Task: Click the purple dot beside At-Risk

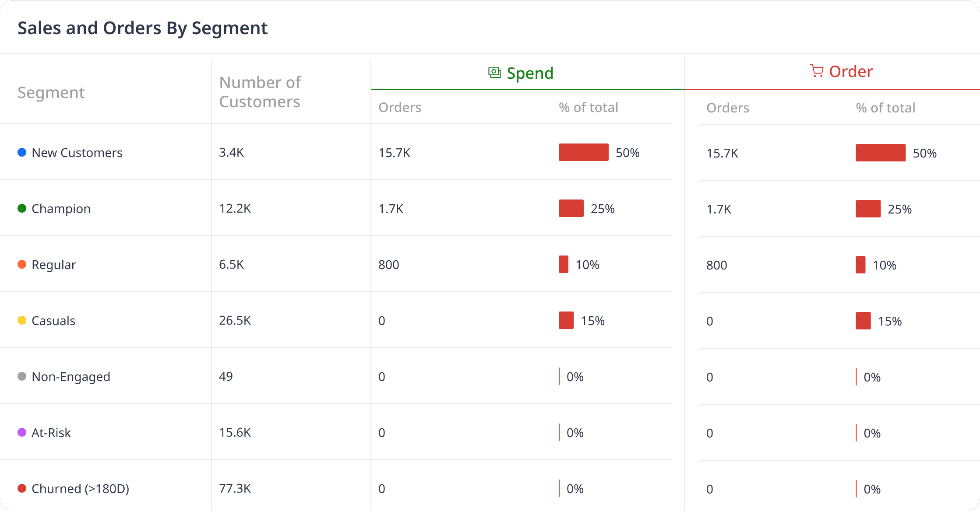Action: [x=22, y=432]
